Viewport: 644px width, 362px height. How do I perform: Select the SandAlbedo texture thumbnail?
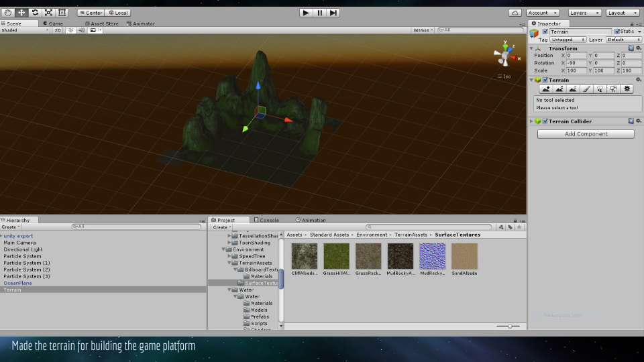tap(464, 256)
